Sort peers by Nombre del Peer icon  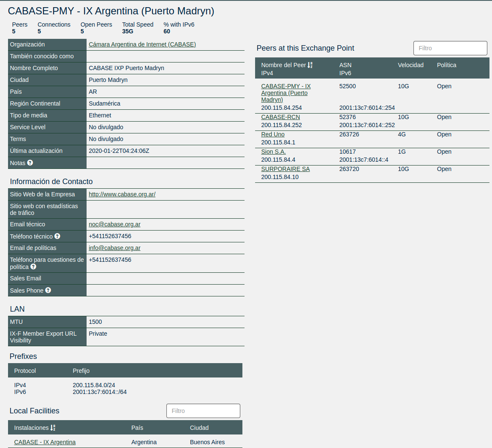point(310,65)
